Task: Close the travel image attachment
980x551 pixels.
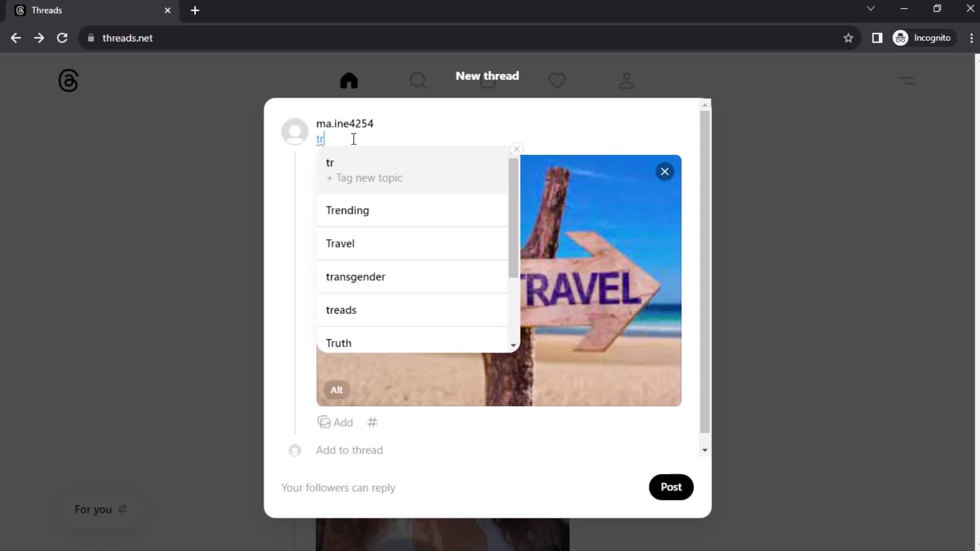Action: [x=665, y=171]
